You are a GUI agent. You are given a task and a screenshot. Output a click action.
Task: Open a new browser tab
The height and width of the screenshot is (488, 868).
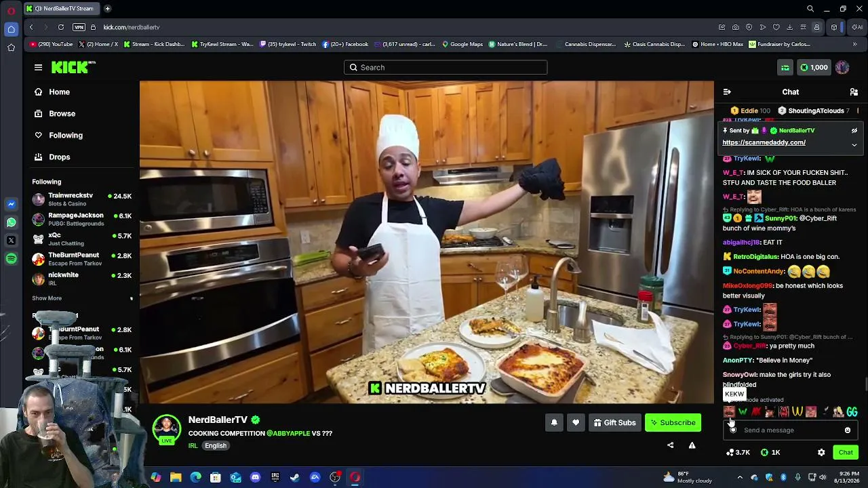(107, 9)
